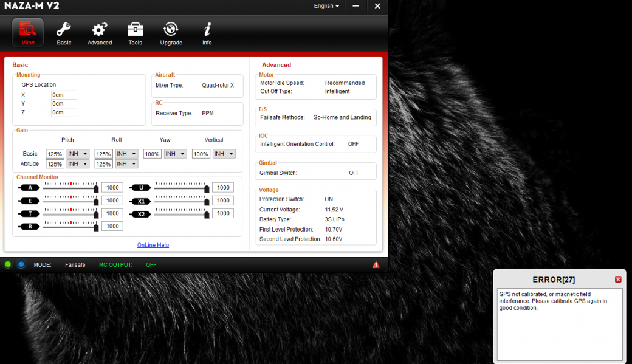Click channel E label icon
The height and width of the screenshot is (364, 632).
pyautogui.click(x=29, y=201)
